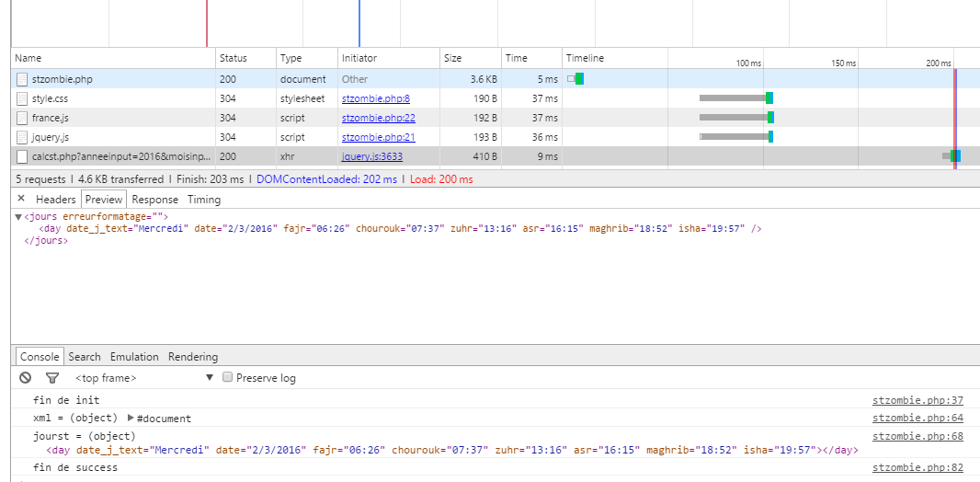
Task: Click the 3.6 KB size cell
Action: 484,79
